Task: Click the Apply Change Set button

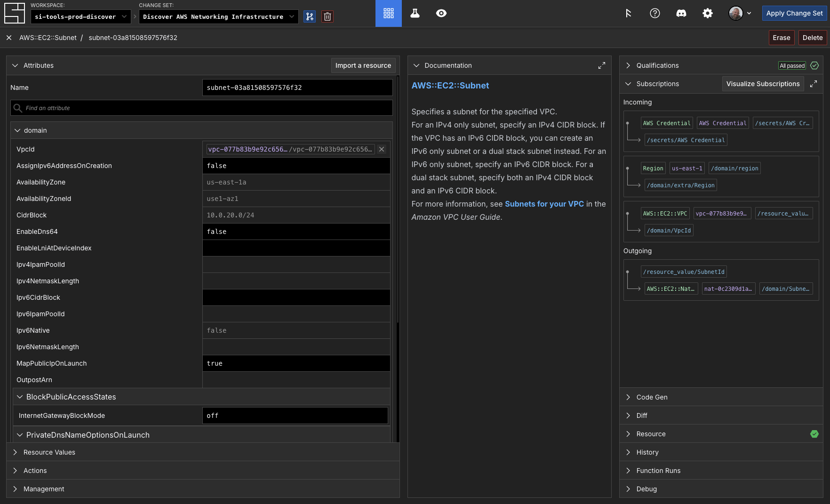Action: pyautogui.click(x=795, y=13)
